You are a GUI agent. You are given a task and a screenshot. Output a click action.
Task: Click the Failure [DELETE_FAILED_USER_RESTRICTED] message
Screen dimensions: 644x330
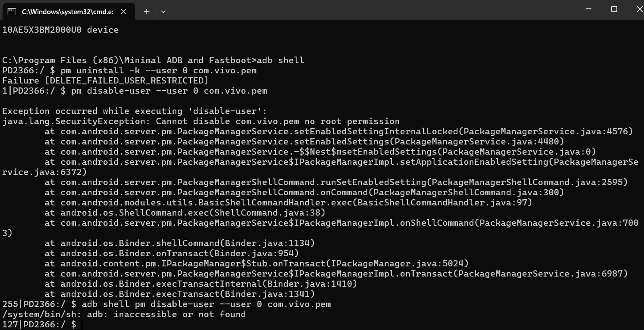tap(105, 81)
